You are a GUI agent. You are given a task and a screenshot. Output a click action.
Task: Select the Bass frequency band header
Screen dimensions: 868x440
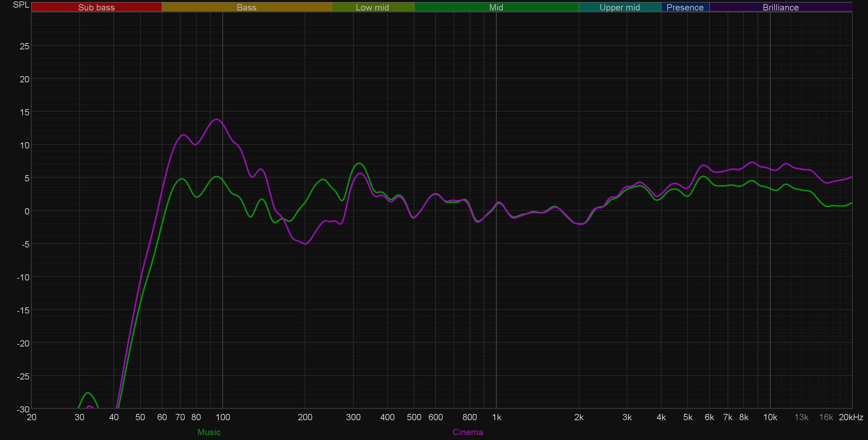coord(247,7)
